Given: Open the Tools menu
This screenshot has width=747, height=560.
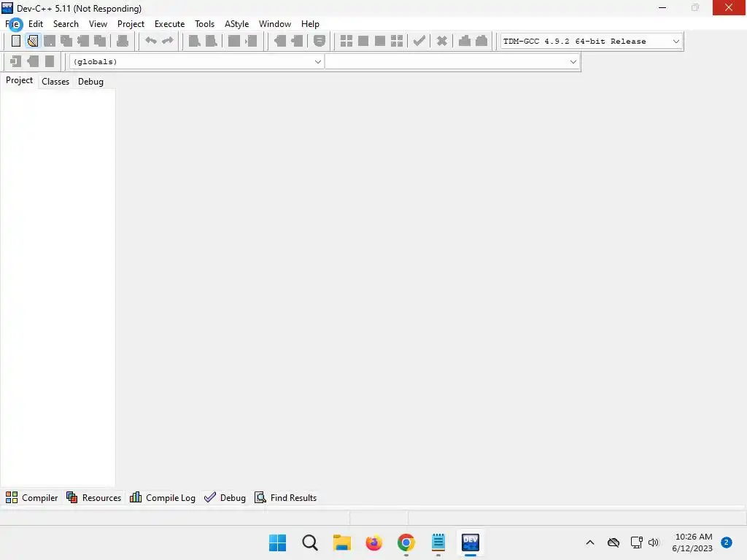Looking at the screenshot, I should tap(204, 24).
